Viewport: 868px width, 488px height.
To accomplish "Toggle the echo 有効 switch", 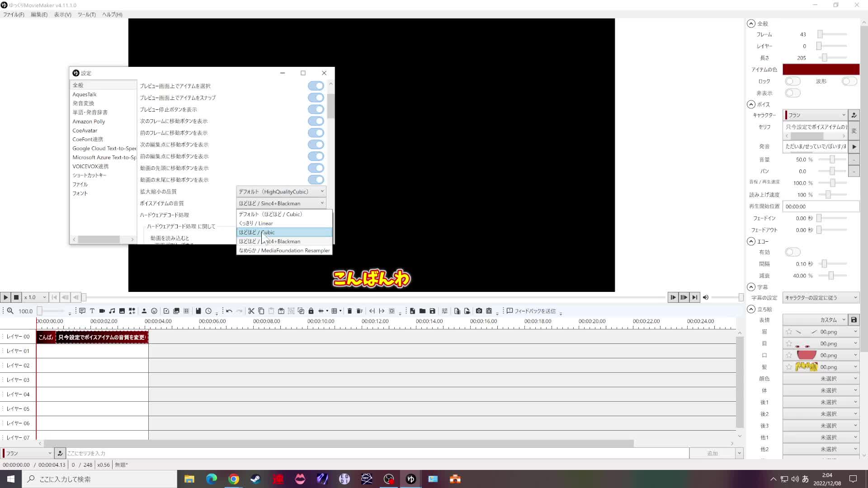I will 793,252.
